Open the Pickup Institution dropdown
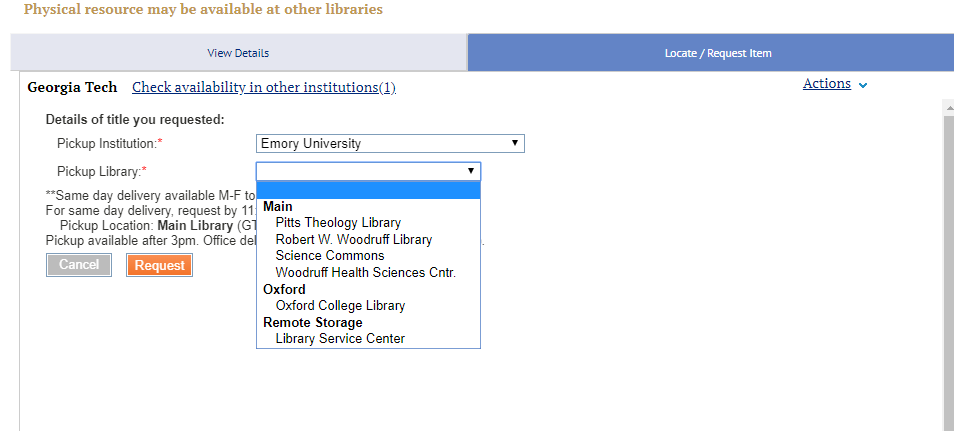This screenshot has height=431, width=954. [x=390, y=144]
